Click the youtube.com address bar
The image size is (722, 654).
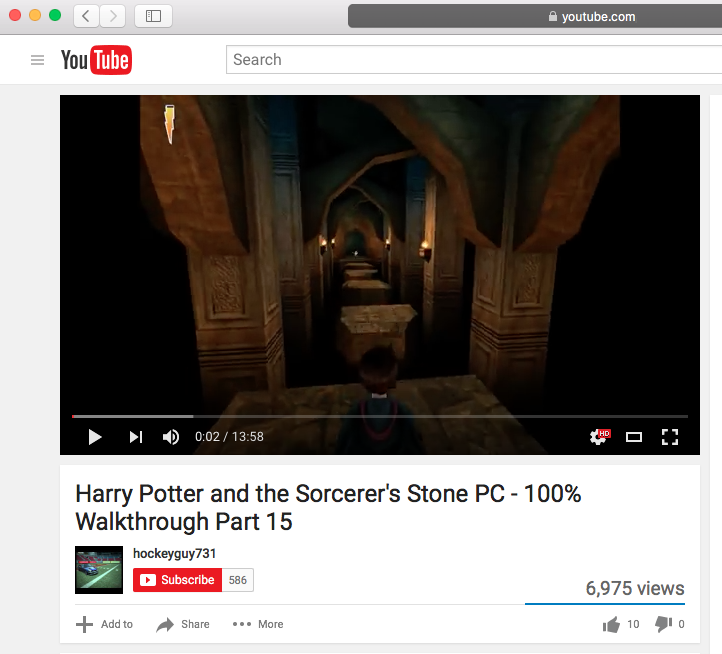(x=535, y=16)
